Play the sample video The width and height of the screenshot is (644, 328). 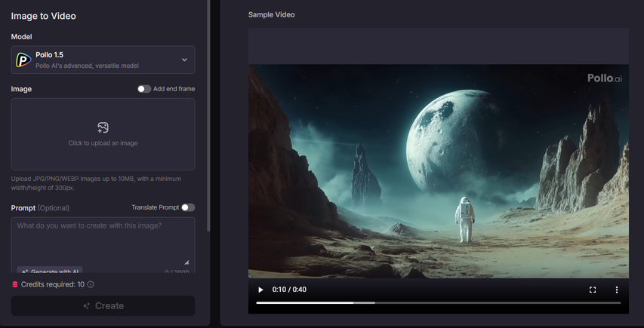[260, 290]
